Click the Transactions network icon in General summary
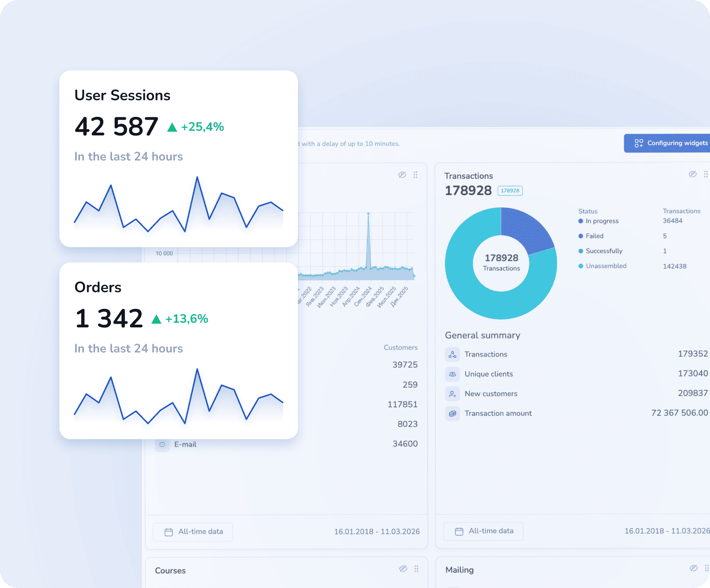710x588 pixels. click(x=452, y=354)
